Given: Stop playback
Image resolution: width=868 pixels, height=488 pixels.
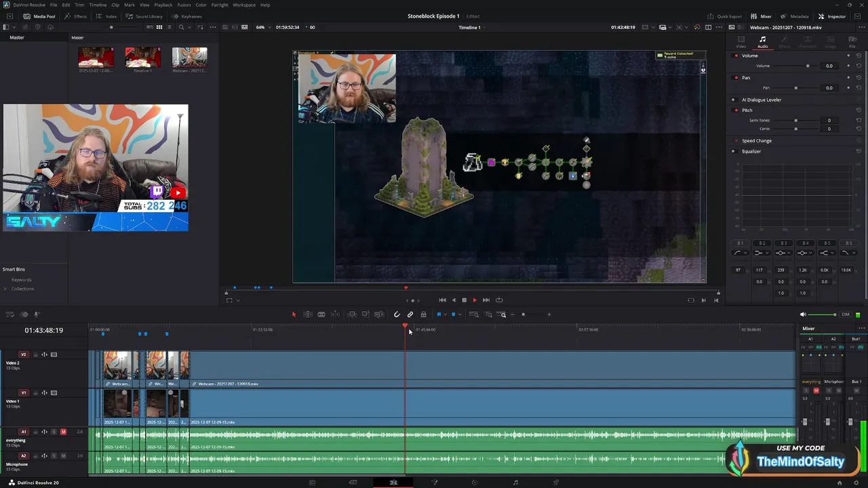Looking at the screenshot, I should (x=464, y=300).
